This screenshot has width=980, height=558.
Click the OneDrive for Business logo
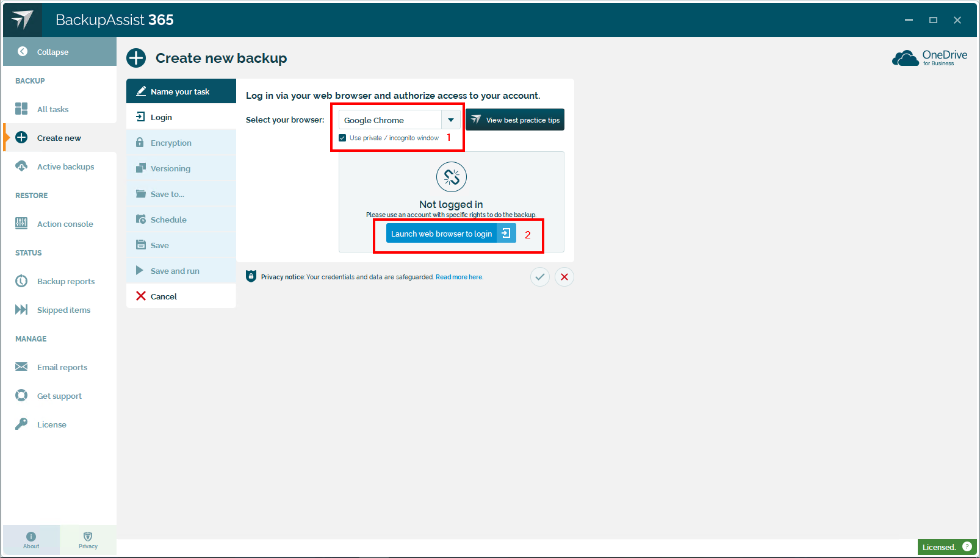[930, 58]
